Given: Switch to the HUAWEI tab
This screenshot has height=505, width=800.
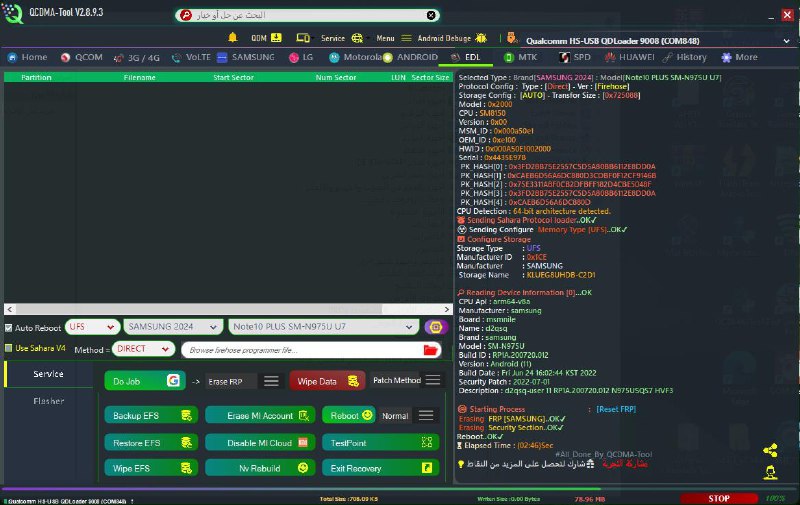Looking at the screenshot, I should pyautogui.click(x=629, y=57).
